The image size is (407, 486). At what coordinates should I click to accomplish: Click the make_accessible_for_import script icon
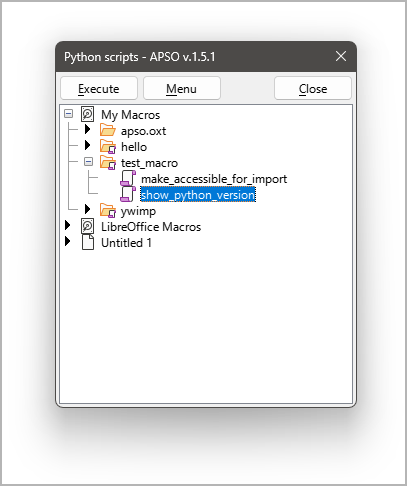click(128, 178)
